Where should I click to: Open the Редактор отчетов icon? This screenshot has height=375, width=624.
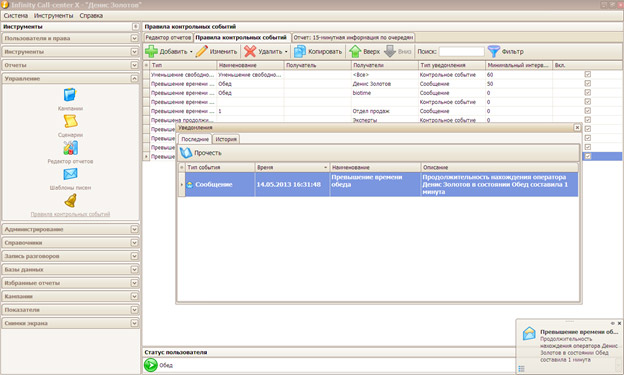(x=70, y=148)
